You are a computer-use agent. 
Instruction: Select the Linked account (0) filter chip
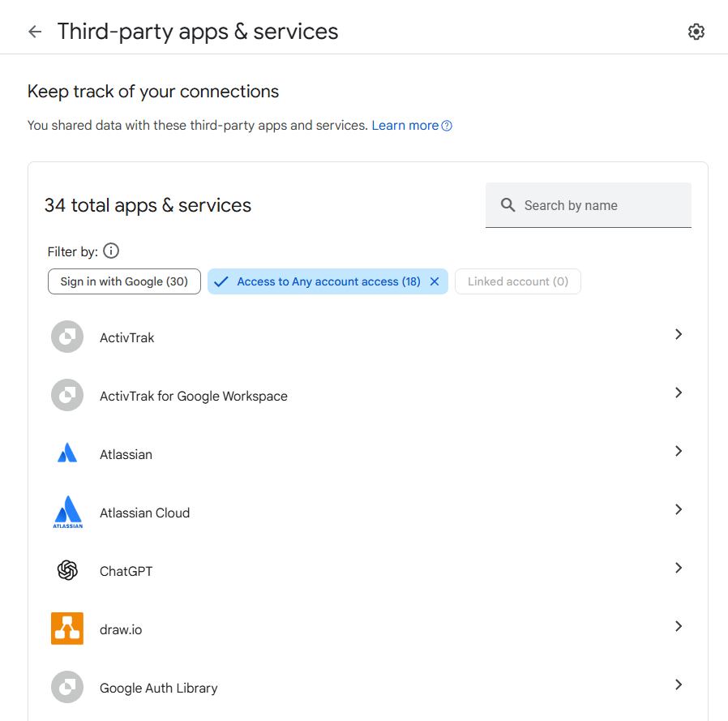tap(518, 281)
